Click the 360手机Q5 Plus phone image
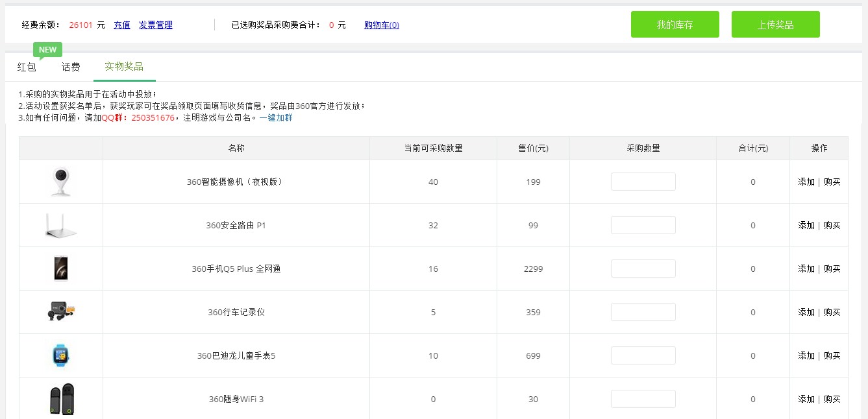Screen dimensions: 868x419 coord(60,269)
